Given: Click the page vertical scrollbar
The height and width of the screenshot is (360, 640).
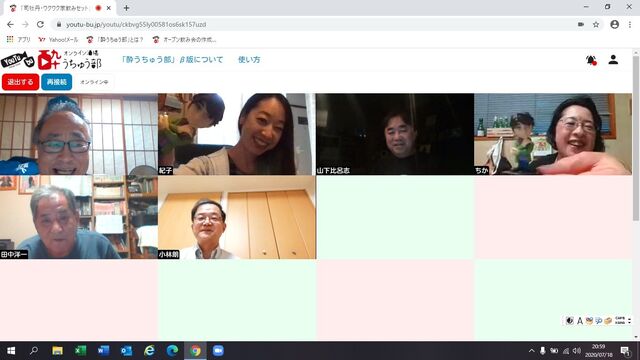Looking at the screenshot, I should pyautogui.click(x=636, y=139).
